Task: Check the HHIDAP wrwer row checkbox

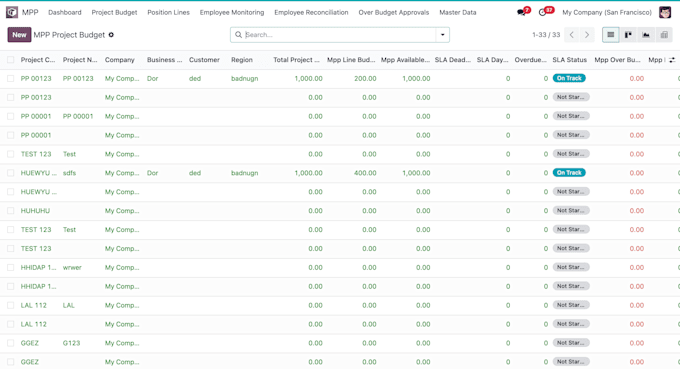Action: [x=10, y=268]
